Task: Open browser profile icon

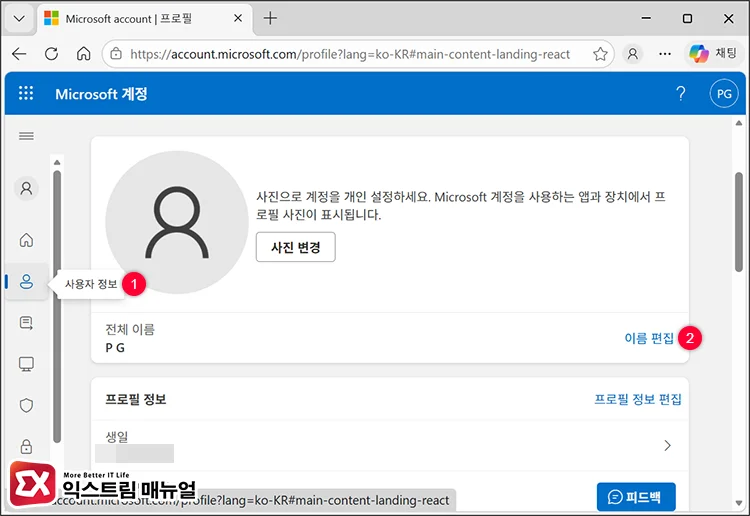Action: tap(632, 54)
